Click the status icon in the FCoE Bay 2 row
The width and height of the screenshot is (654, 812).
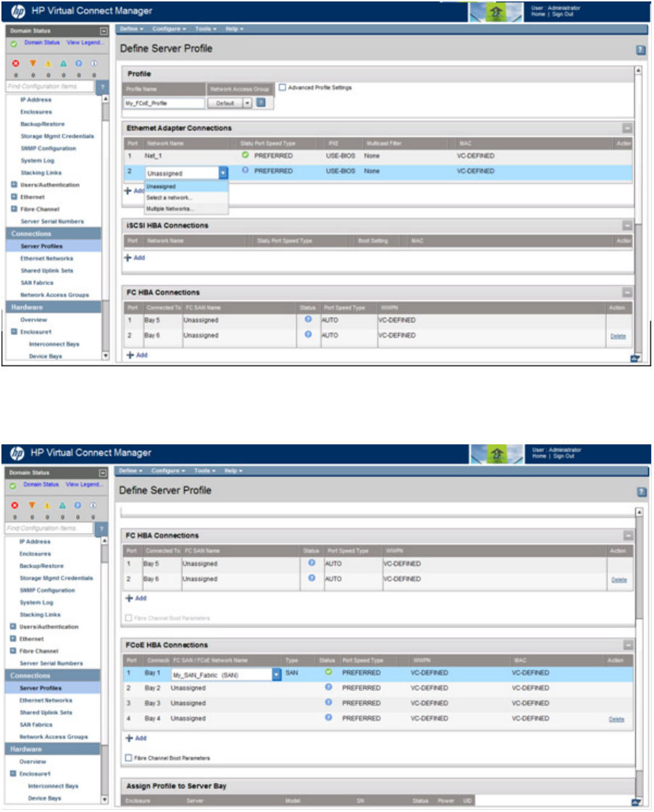click(328, 687)
